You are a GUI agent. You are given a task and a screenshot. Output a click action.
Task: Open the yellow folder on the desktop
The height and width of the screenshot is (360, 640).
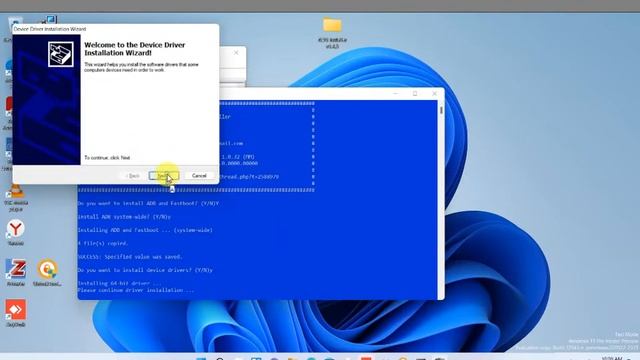(332, 25)
